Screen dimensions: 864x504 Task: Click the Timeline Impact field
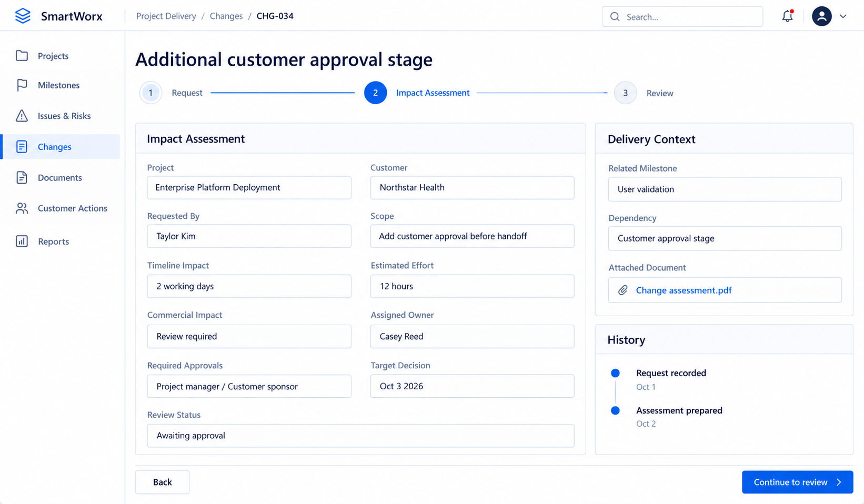tap(249, 286)
